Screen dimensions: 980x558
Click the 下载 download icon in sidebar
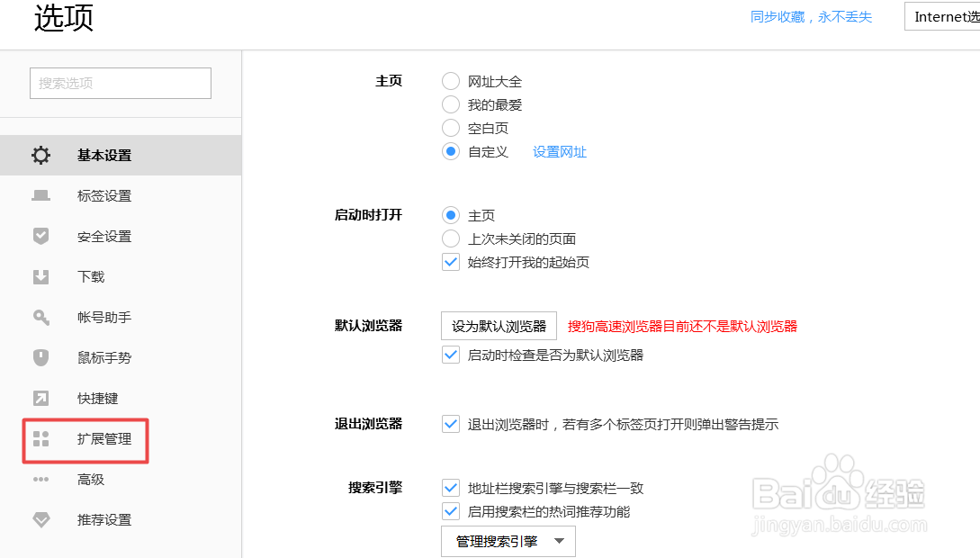pyautogui.click(x=40, y=276)
